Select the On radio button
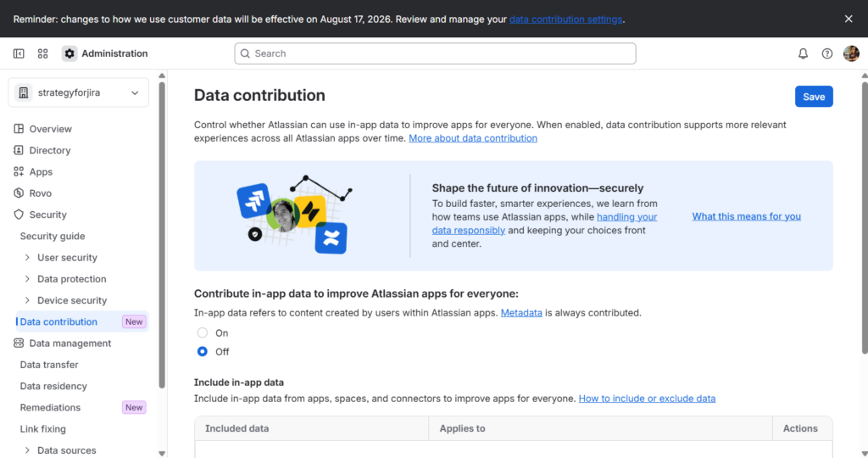Screen dimensions: 868x458 point(203,332)
